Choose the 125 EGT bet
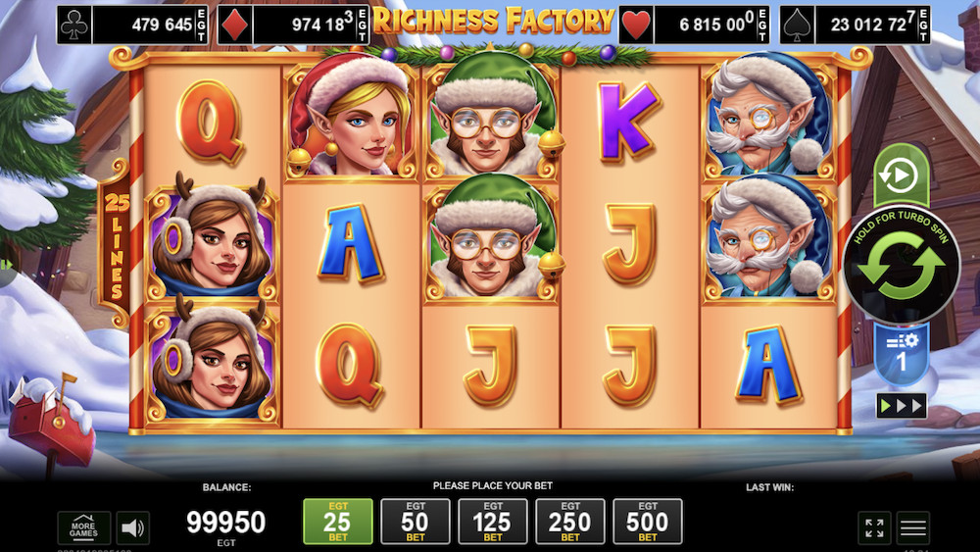 [x=493, y=522]
